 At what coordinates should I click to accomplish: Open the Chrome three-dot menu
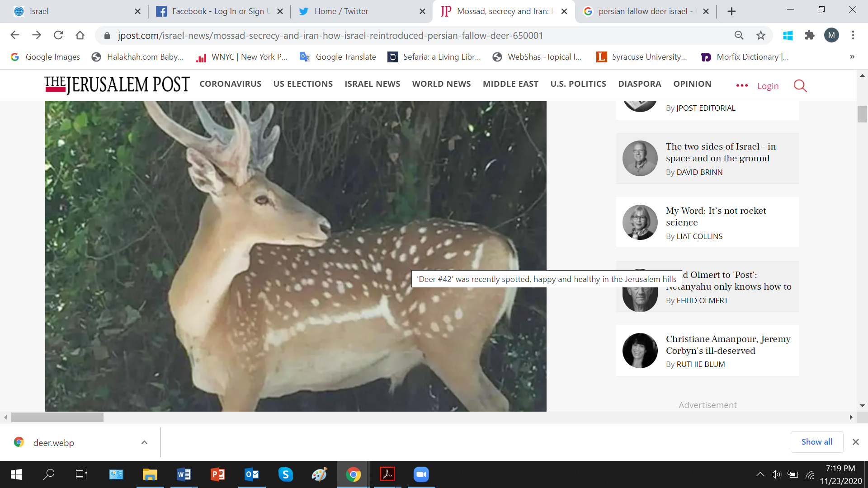pos(853,35)
